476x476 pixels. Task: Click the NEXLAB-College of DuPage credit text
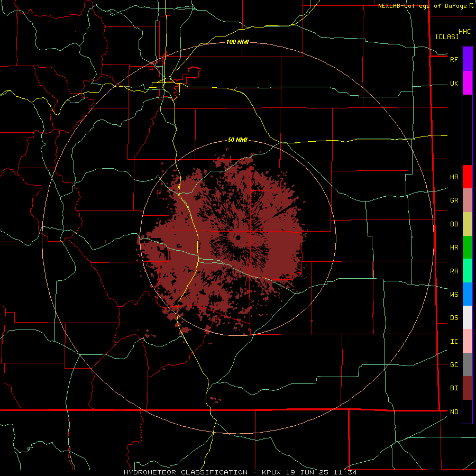point(422,6)
